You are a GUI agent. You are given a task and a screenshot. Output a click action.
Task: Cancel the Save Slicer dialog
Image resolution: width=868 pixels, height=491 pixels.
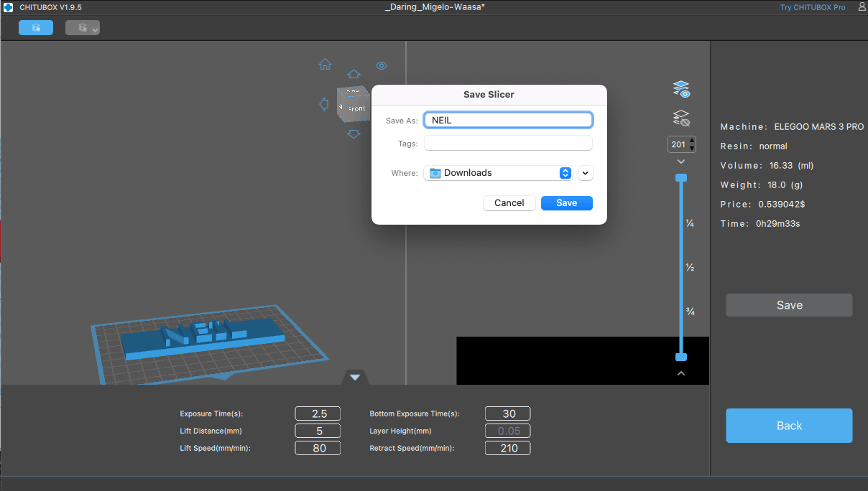[509, 203]
